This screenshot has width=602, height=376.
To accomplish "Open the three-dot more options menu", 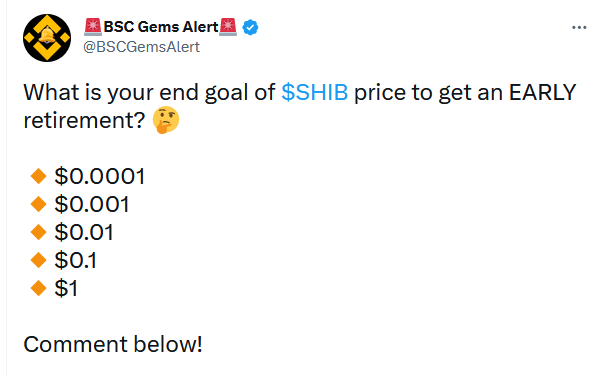I will [579, 28].
